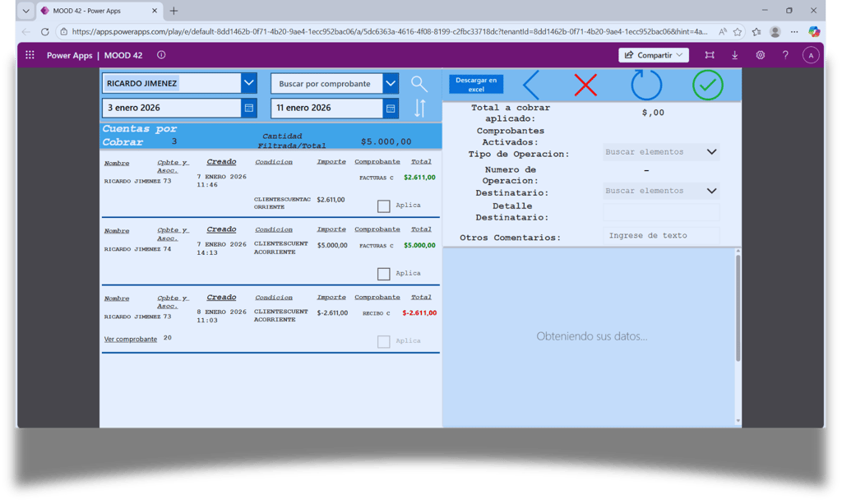Expand the Buscar por comprobante dropdown
This screenshot has width=842, height=504.
[391, 84]
